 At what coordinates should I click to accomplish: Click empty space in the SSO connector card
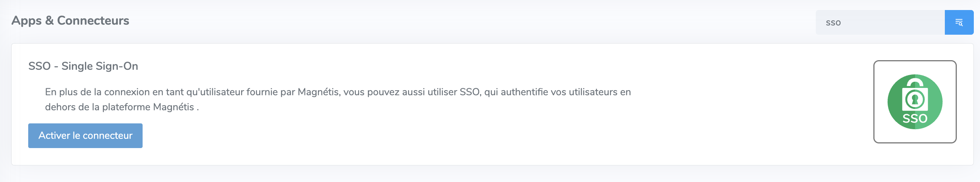[464, 143]
